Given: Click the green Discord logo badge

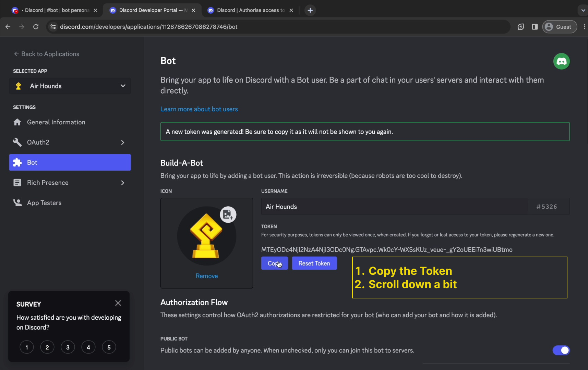Looking at the screenshot, I should [561, 61].
